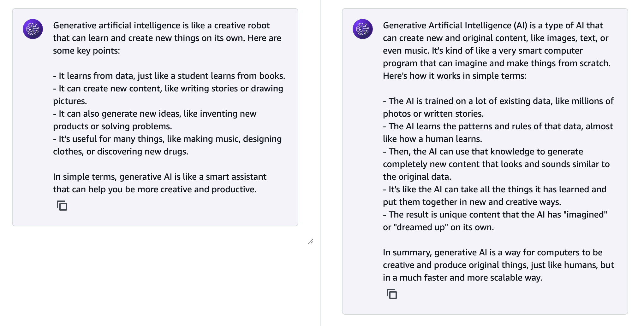Copy the right response about generative AI
Screen dimensions: 644x326
[392, 294]
